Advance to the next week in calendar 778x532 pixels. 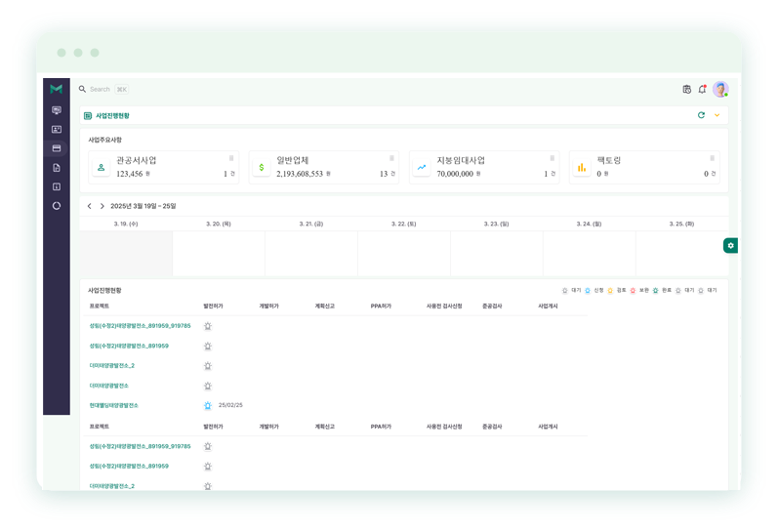[x=102, y=206]
